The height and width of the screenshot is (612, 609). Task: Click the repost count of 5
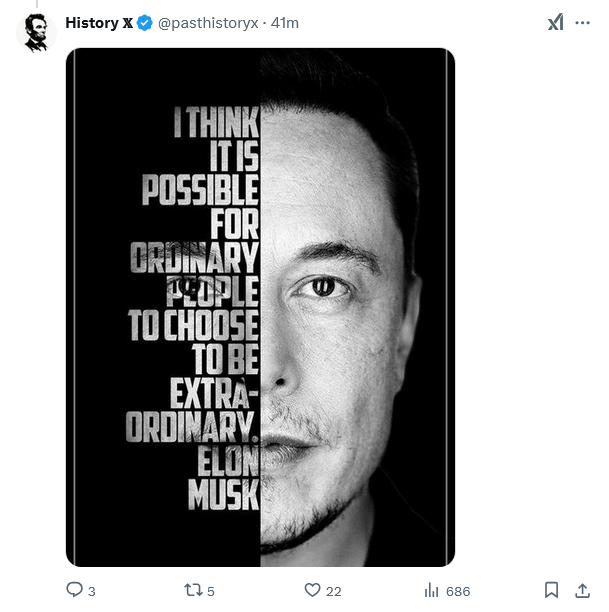click(211, 591)
